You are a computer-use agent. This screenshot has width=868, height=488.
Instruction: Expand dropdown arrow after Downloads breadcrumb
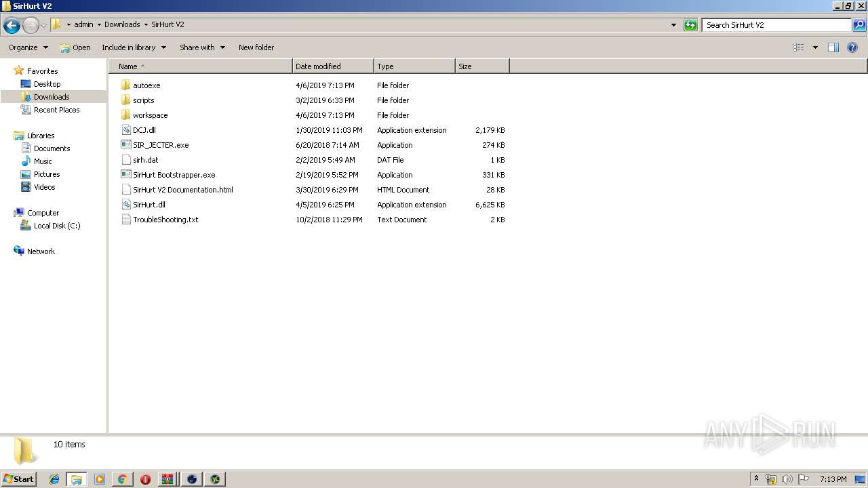pos(146,24)
